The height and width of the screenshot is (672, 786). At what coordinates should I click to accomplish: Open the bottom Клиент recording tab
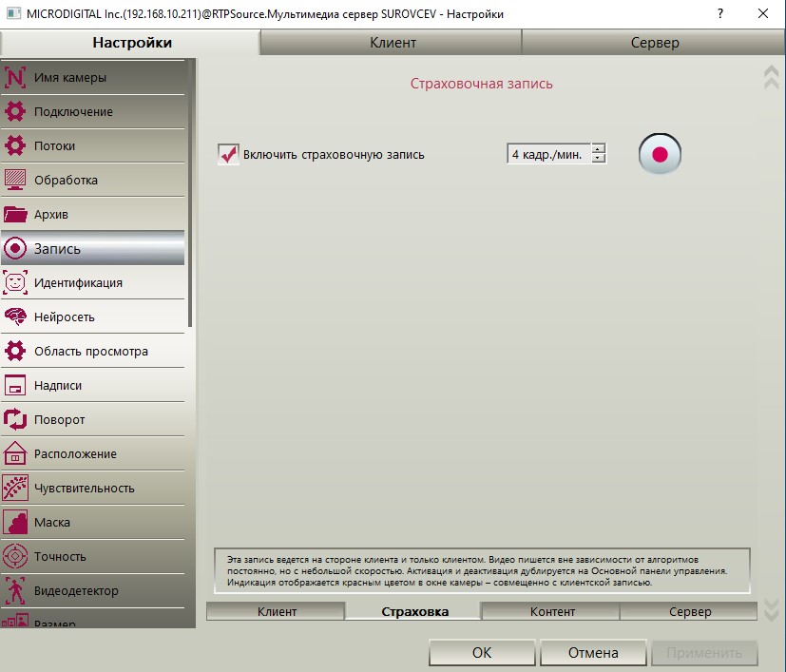tap(277, 611)
